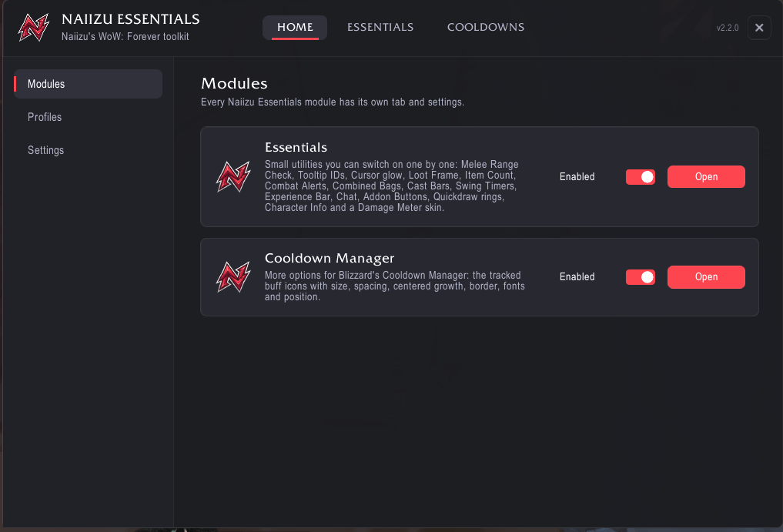783x532 pixels.
Task: Close the Naiizu Essentials window
Action: [759, 28]
